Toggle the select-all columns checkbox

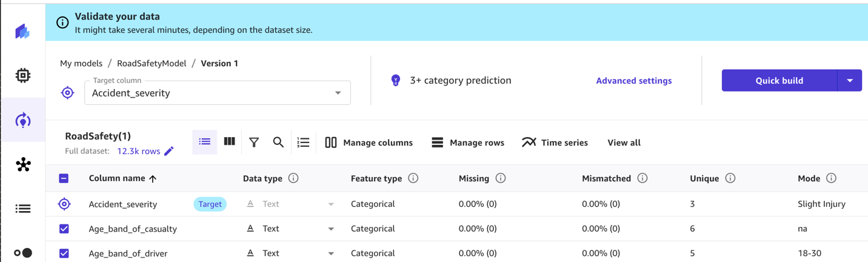(64, 178)
